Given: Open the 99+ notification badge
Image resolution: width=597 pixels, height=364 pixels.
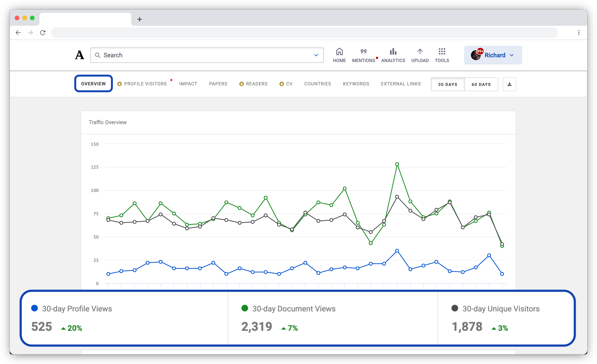Looking at the screenshot, I should coord(480,51).
